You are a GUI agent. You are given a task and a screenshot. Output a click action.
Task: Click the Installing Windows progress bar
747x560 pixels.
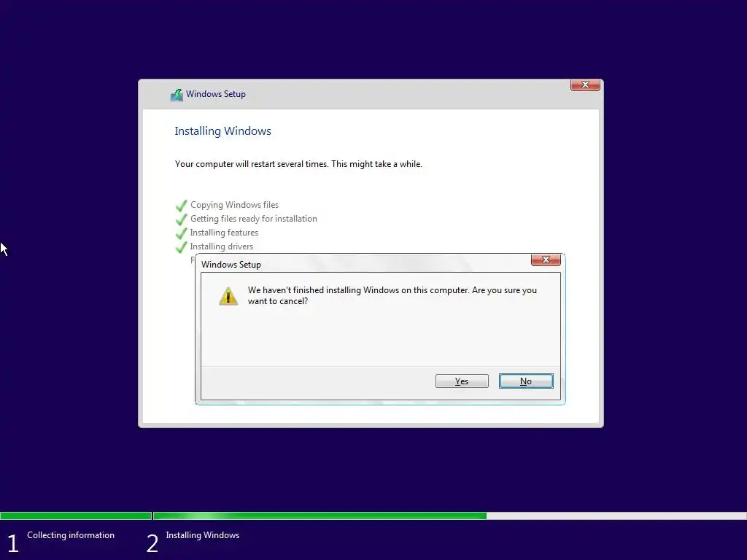(449, 516)
